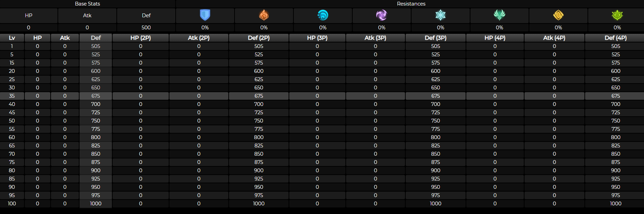
Task: Click the Physical resistance shield icon
Action: coord(205,15)
